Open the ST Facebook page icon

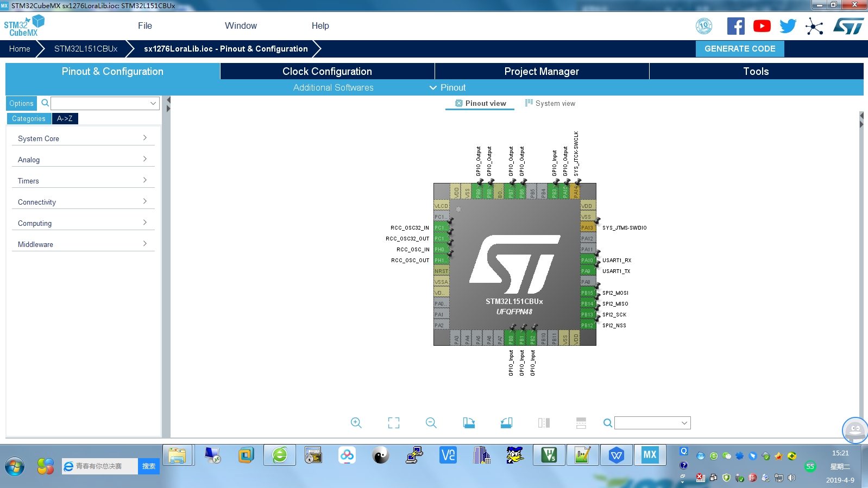click(736, 26)
